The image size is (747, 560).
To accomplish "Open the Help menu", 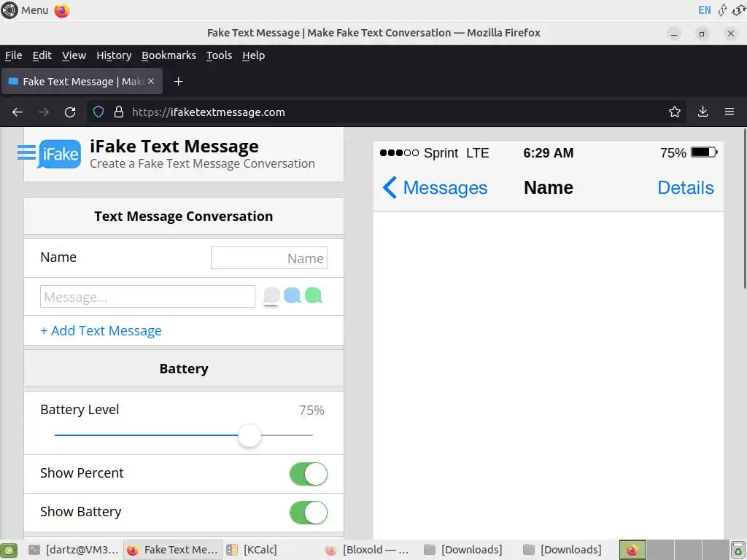I will (253, 55).
